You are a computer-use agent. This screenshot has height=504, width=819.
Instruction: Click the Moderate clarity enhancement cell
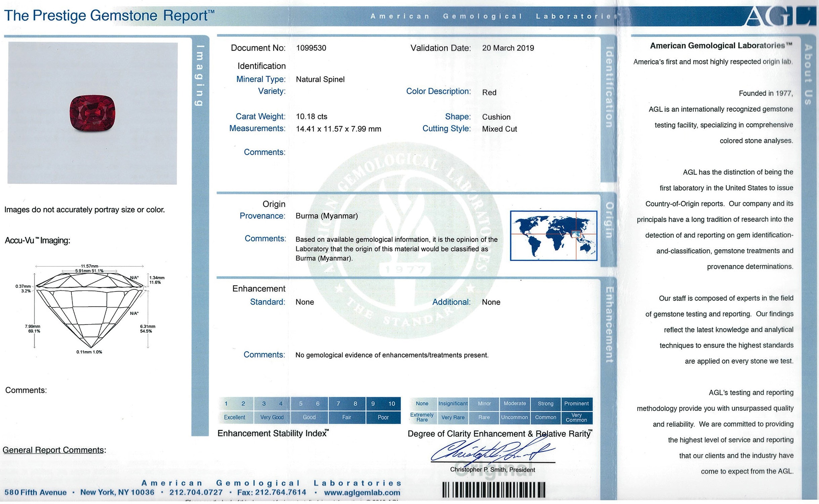coord(515,404)
